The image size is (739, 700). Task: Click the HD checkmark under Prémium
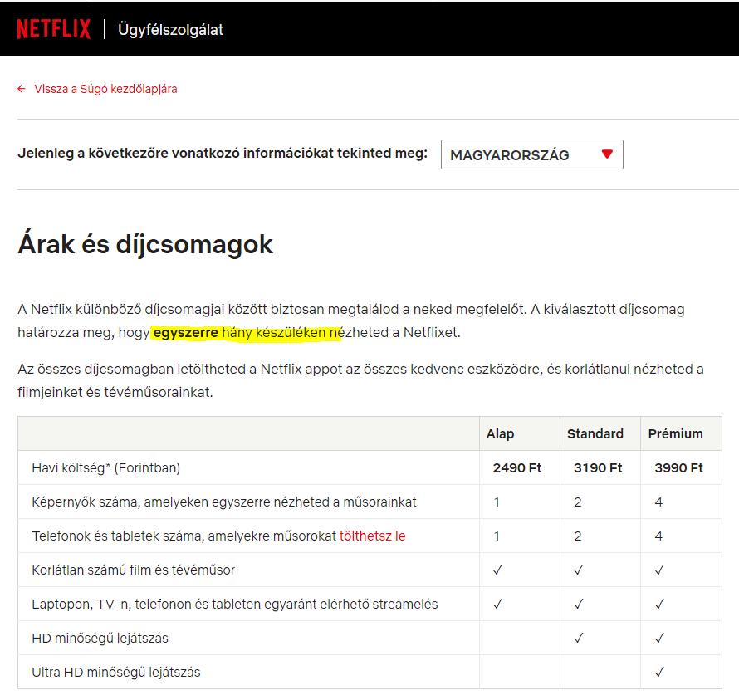coord(659,638)
